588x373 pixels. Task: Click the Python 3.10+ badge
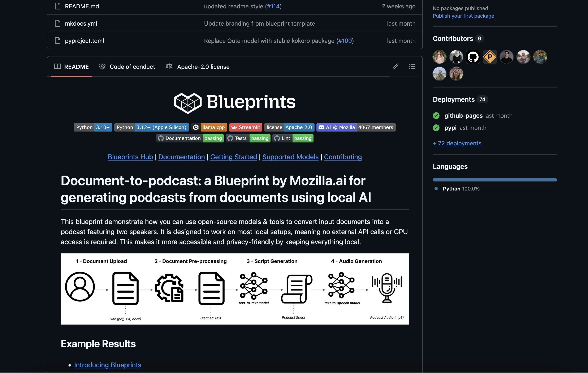click(x=93, y=127)
